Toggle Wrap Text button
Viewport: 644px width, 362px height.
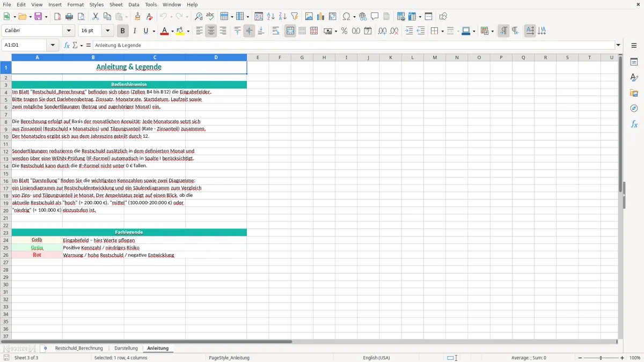click(x=276, y=31)
